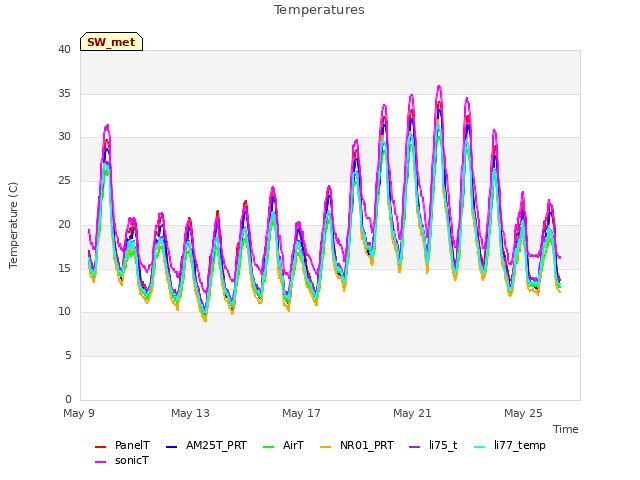The image size is (640, 480).
Task: Click the chart title Temperatures
Action: coord(319,10)
